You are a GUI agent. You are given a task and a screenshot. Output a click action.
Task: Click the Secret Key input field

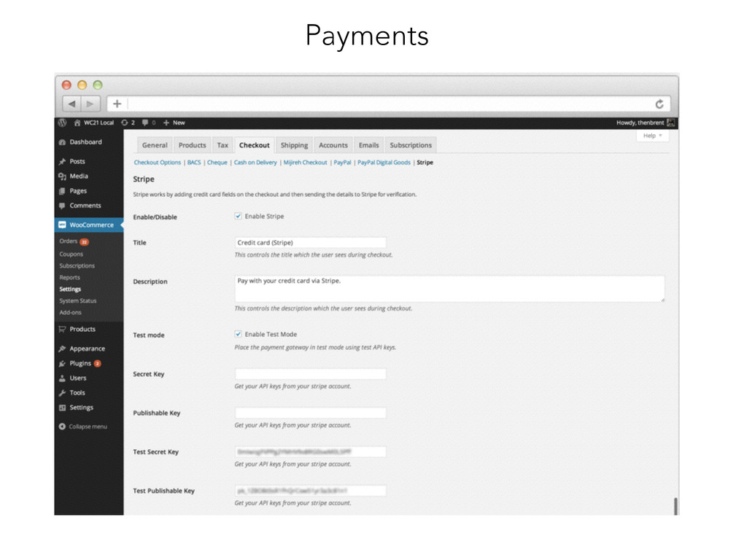(310, 374)
